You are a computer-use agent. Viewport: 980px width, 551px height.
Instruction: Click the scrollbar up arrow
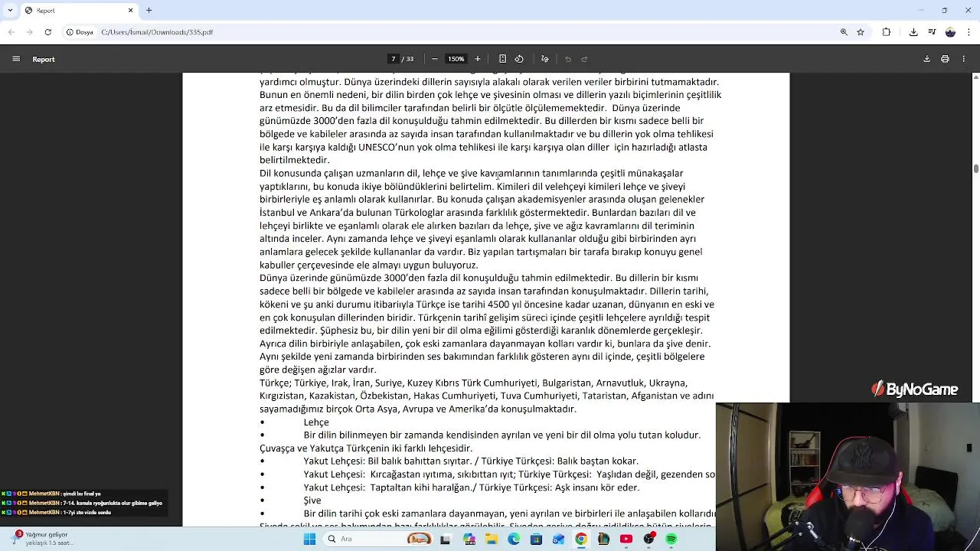point(975,77)
